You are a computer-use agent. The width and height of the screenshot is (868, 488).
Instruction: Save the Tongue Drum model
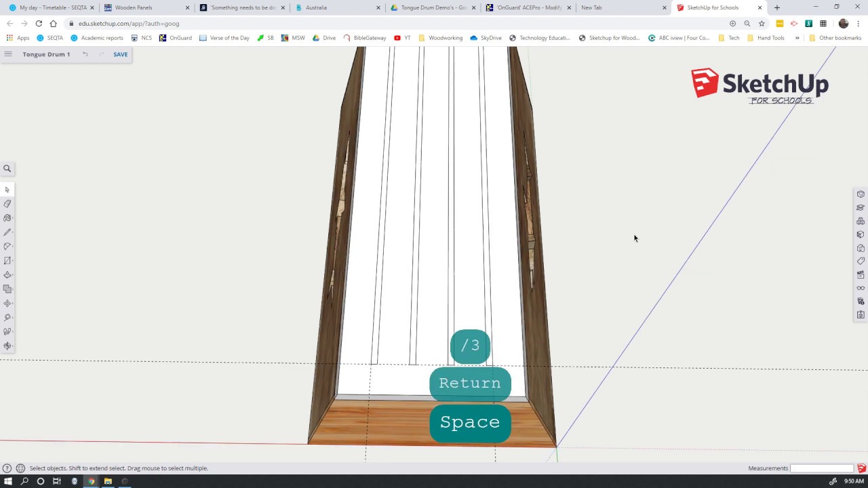[x=120, y=54]
